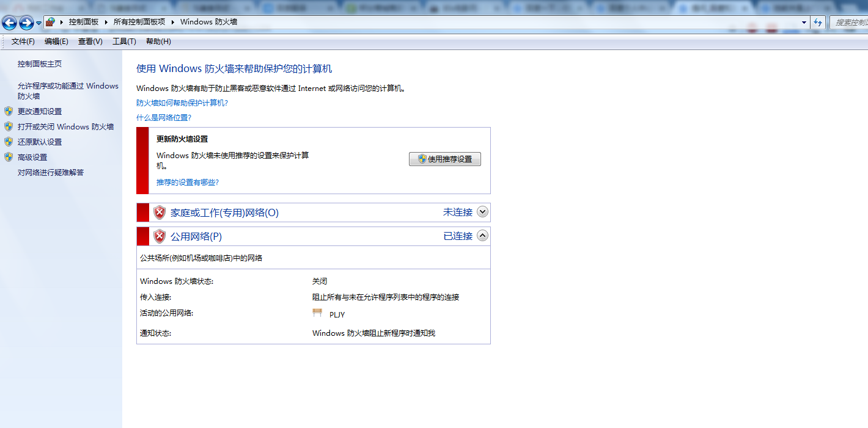Image resolution: width=868 pixels, height=428 pixels.
Task: Focus the Control Panel search box
Action: point(848,23)
